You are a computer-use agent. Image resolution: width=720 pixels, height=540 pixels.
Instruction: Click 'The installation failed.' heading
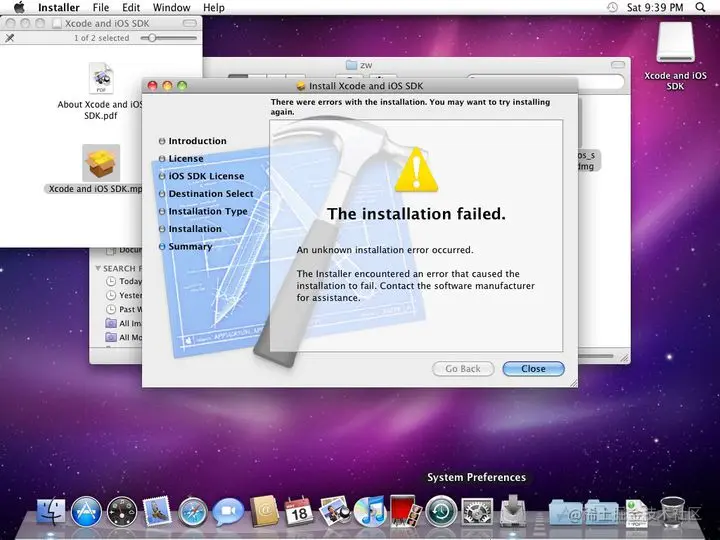click(x=416, y=214)
